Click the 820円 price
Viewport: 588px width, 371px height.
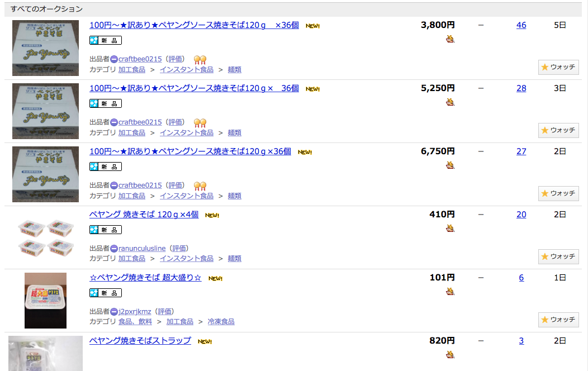point(442,341)
